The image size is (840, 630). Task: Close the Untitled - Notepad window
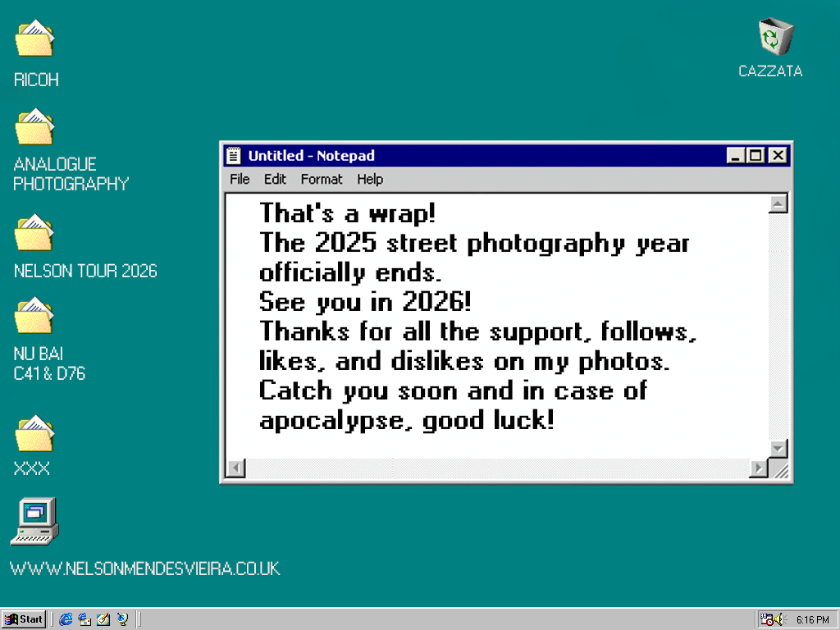pos(778,155)
